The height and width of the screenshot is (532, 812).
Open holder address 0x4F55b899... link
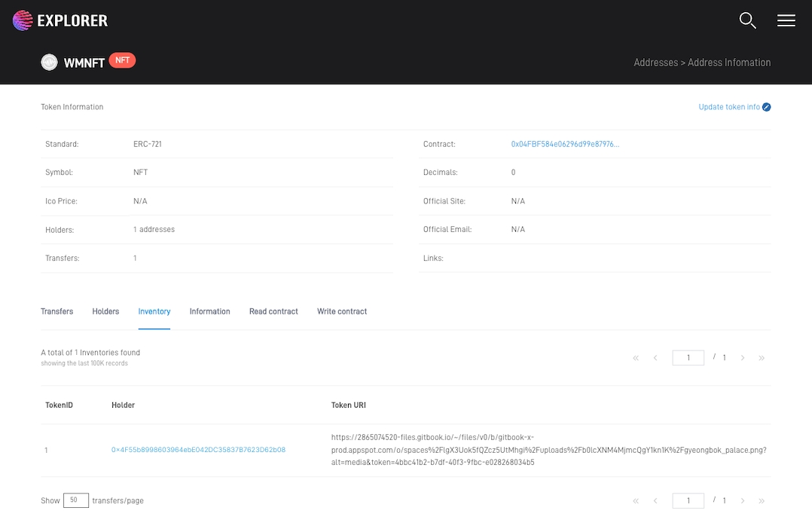[198, 450]
